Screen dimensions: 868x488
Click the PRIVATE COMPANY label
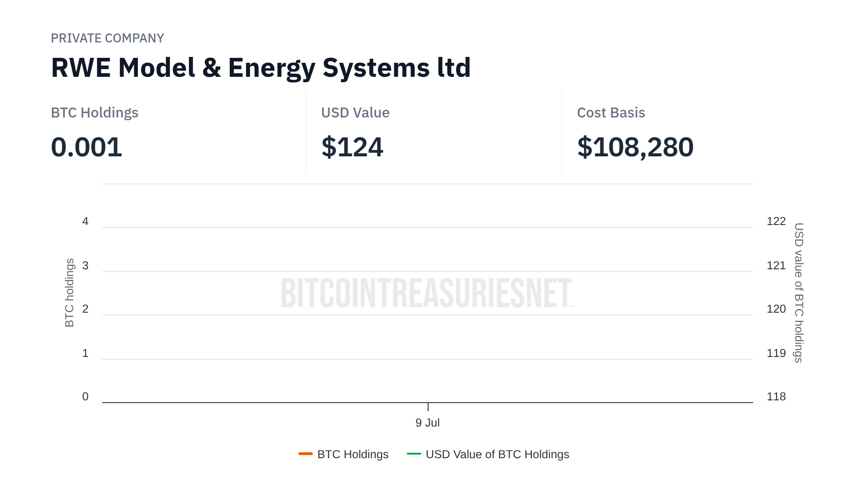(x=107, y=38)
